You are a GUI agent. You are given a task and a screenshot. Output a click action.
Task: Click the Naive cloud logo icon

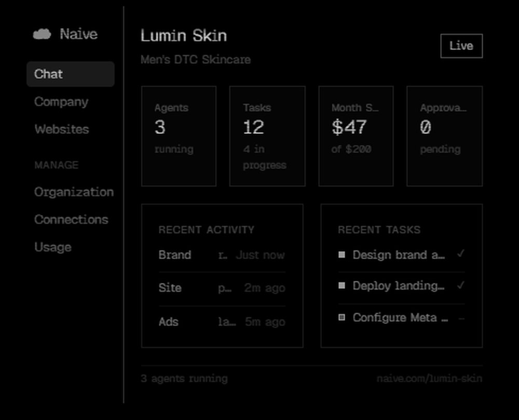(x=42, y=34)
